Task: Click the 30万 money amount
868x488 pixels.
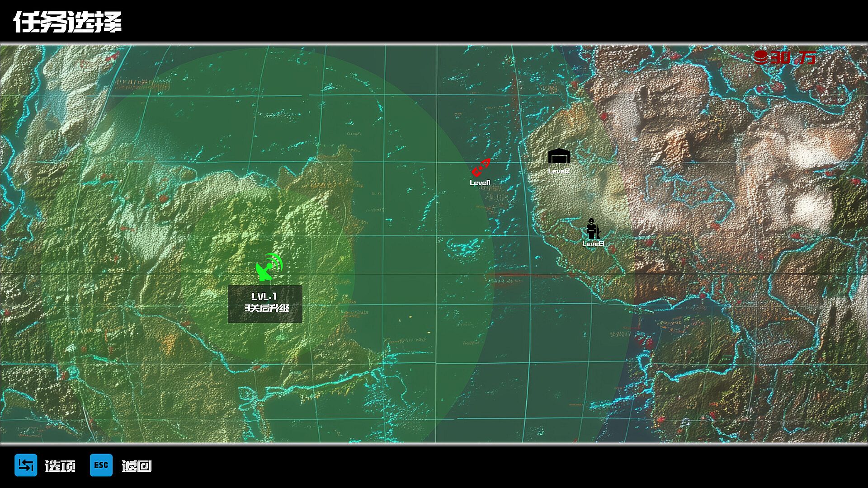Action: [x=793, y=58]
